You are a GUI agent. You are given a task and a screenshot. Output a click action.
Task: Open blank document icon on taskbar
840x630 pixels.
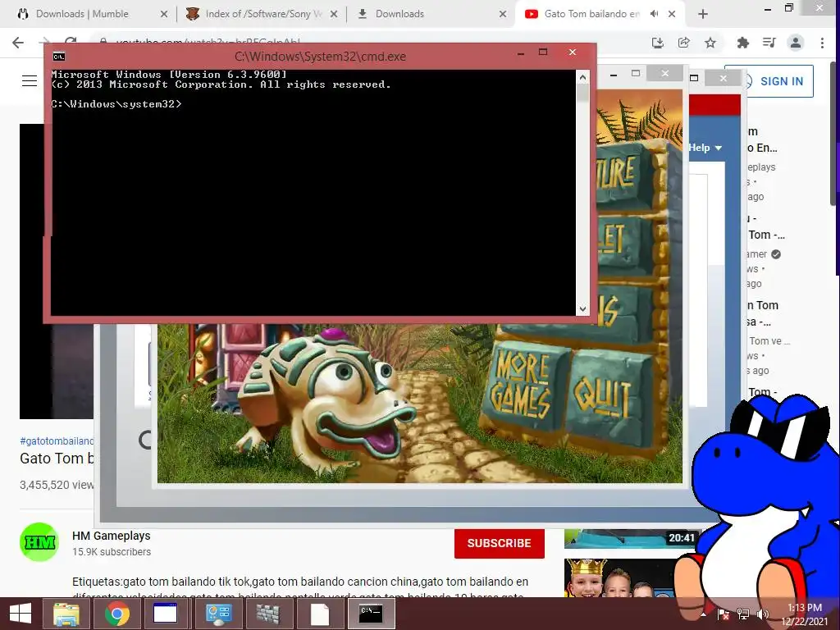[319, 614]
